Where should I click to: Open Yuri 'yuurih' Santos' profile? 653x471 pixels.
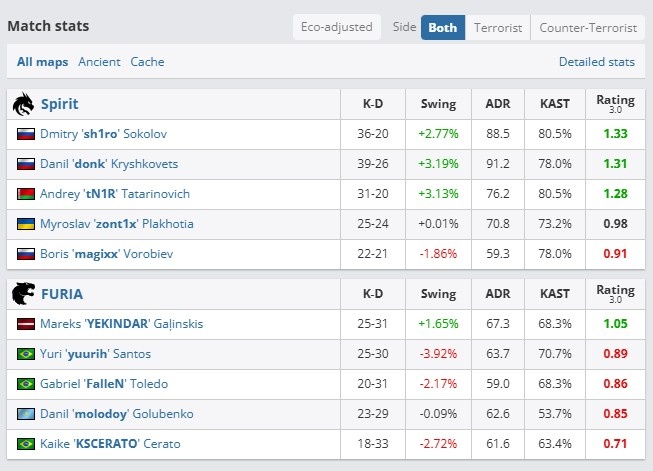click(95, 354)
